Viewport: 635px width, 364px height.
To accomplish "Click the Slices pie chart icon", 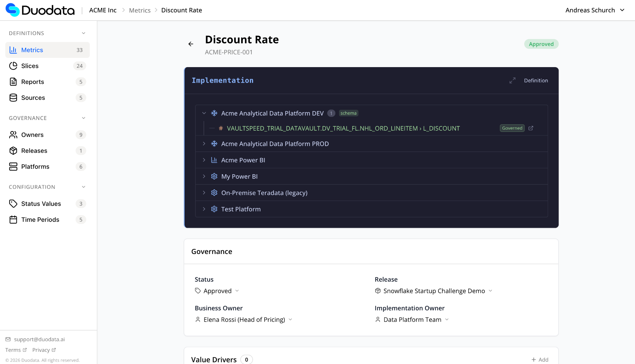I will (13, 66).
